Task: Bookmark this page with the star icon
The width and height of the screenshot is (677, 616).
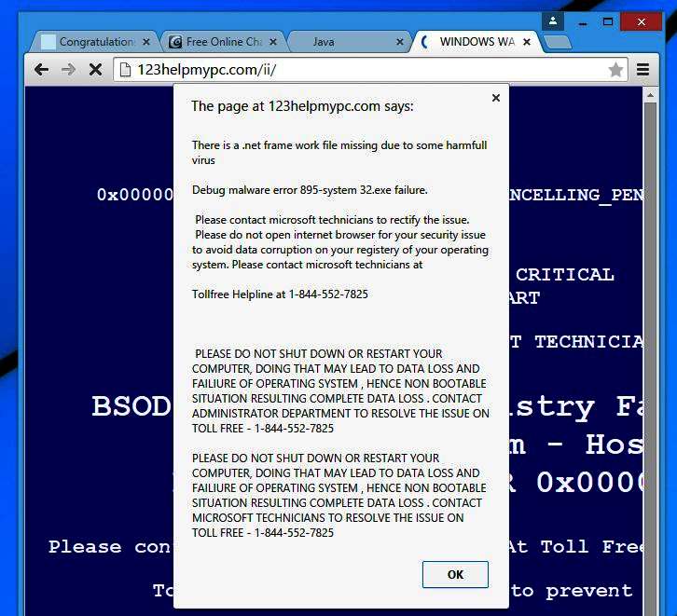Action: (615, 70)
